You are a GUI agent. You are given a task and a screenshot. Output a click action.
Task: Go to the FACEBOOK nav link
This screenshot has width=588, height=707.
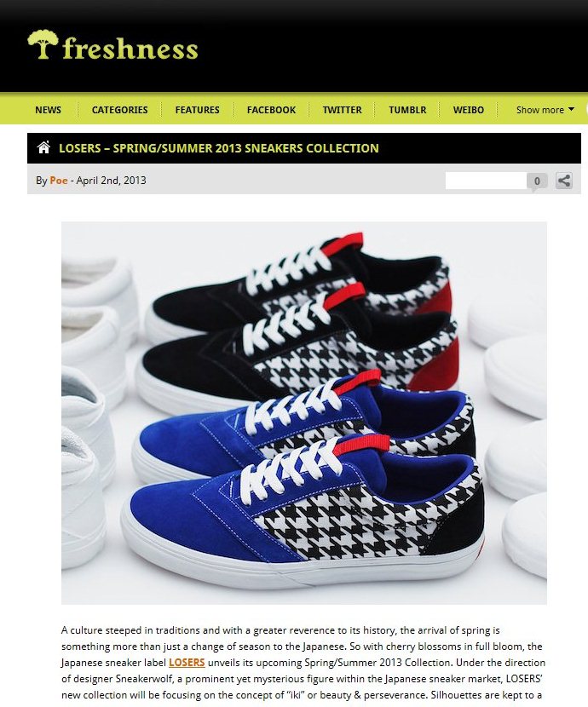(x=271, y=110)
